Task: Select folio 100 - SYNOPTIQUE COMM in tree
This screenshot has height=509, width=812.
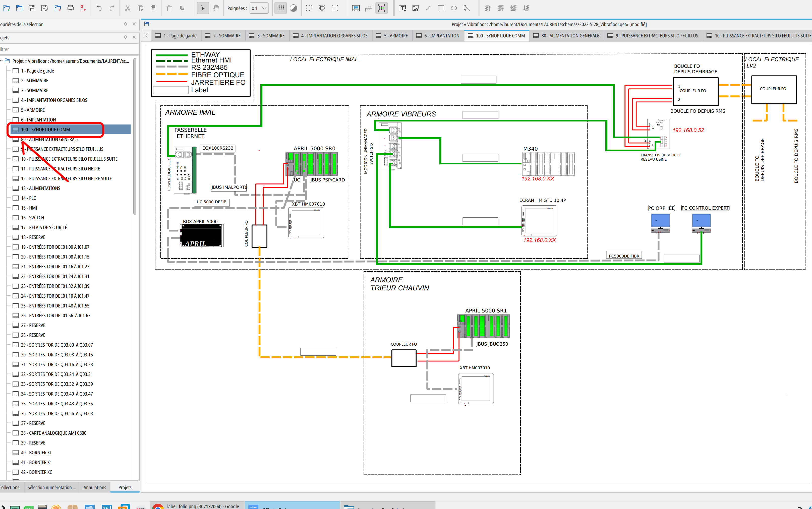Action: pos(71,130)
